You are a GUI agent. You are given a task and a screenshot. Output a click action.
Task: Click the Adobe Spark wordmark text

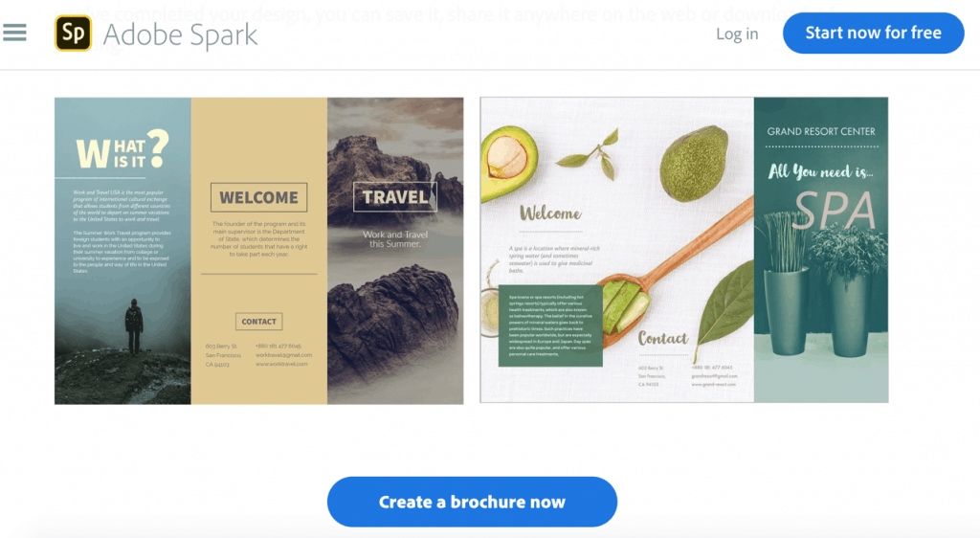pos(180,34)
